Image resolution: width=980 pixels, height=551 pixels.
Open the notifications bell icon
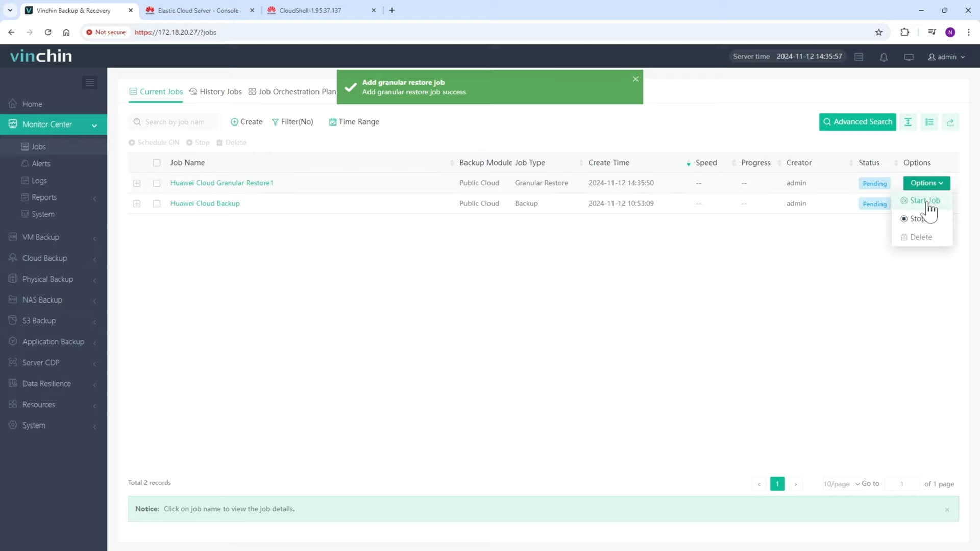coord(884,57)
